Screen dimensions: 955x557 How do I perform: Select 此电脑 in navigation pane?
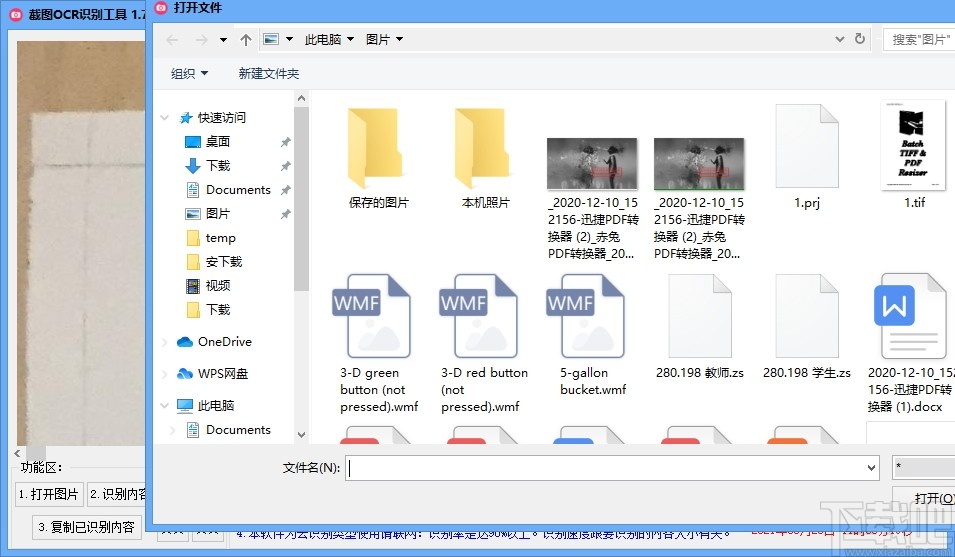216,405
